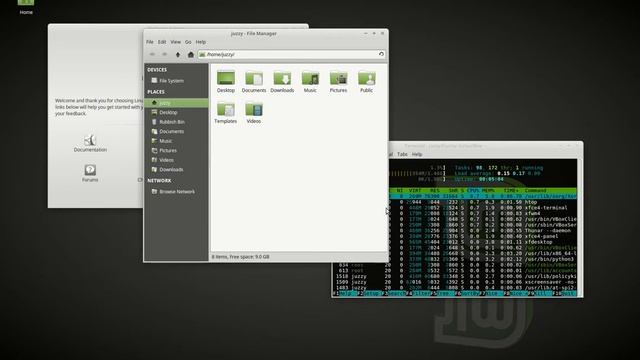Go to parent folder with up arrow

point(178,54)
